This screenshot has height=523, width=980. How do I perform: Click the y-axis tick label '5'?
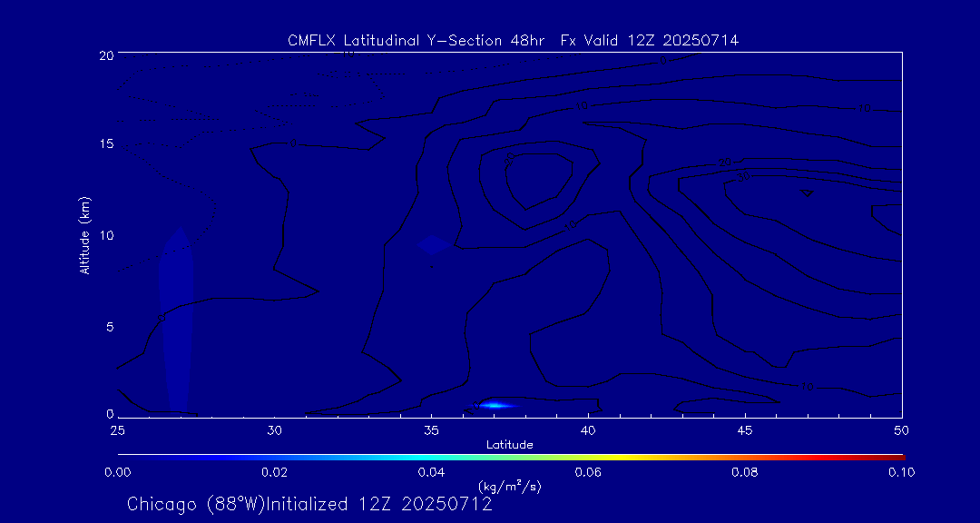click(110, 327)
